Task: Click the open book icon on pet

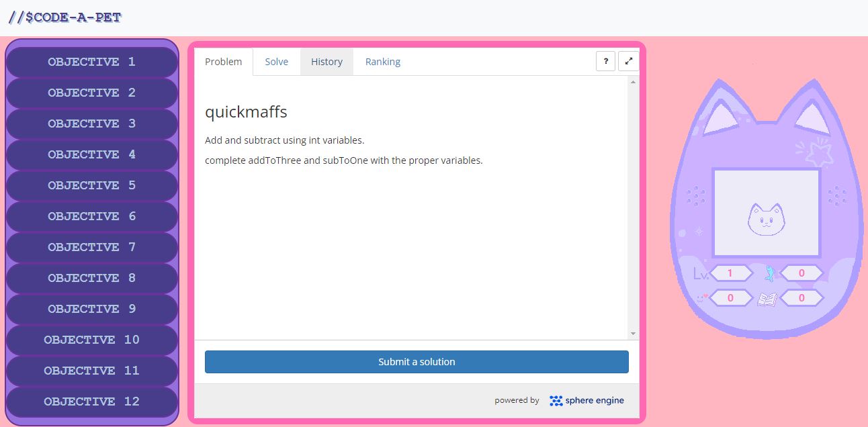Action: [767, 299]
